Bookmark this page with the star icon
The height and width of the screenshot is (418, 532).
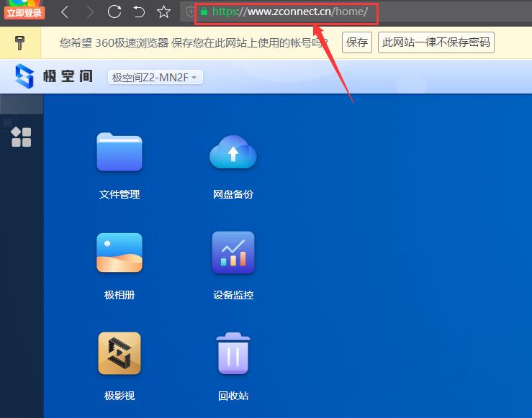(x=163, y=12)
